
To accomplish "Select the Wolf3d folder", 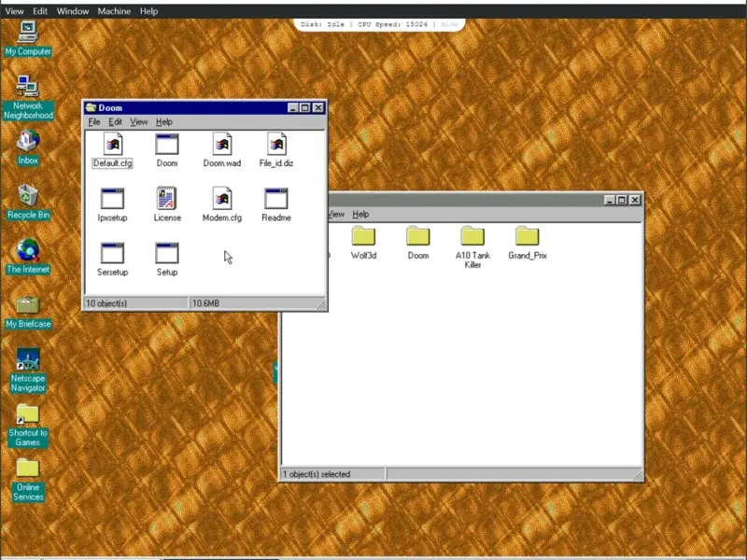I will [x=363, y=236].
